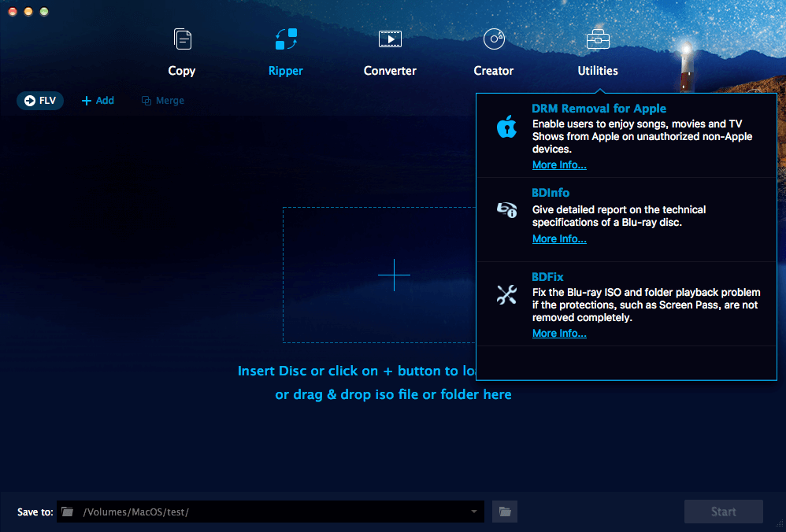The width and height of the screenshot is (786, 532).
Task: Open the Creator disc icon
Action: pos(494,39)
